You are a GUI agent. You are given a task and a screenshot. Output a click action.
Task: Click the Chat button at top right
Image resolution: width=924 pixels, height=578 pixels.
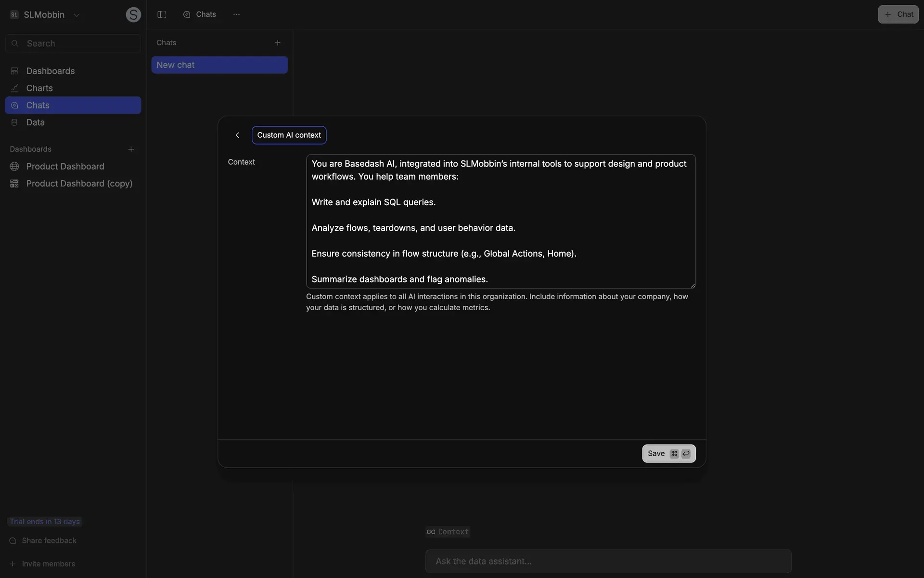898,14
